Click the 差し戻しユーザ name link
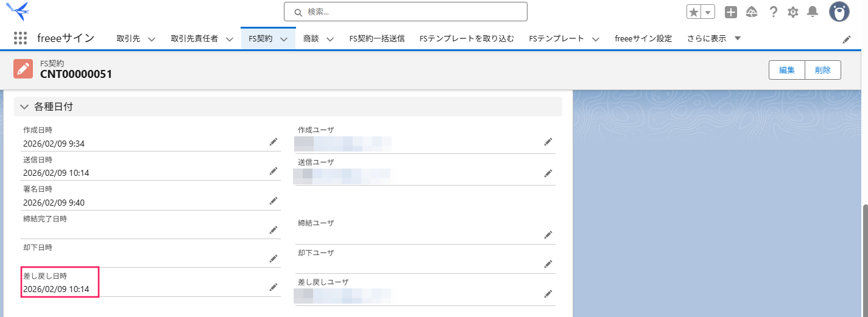The height and width of the screenshot is (317, 868). (x=343, y=296)
